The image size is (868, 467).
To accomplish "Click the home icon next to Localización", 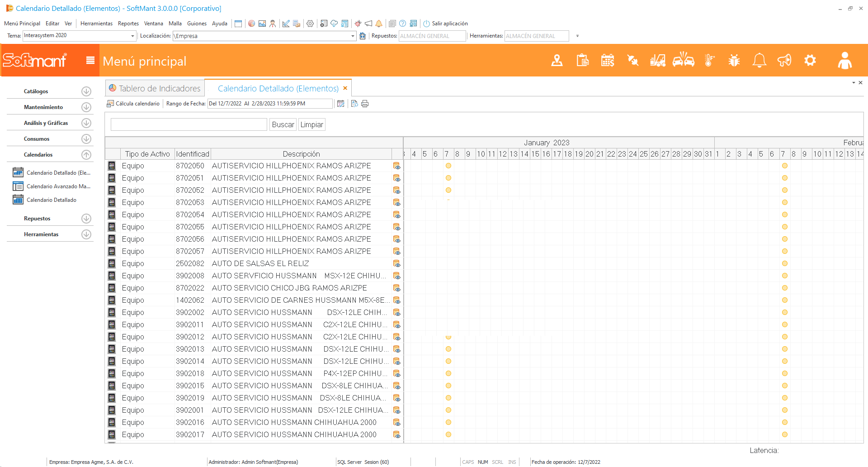I will click(363, 36).
